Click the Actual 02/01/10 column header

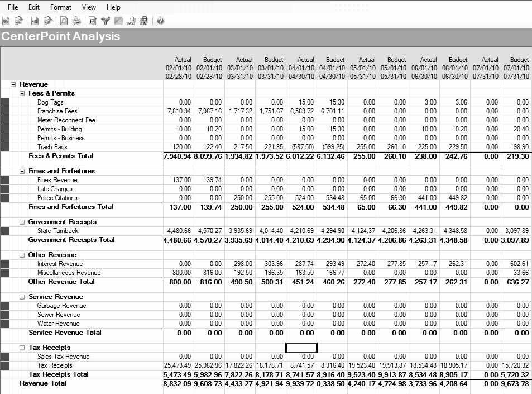tap(179, 68)
